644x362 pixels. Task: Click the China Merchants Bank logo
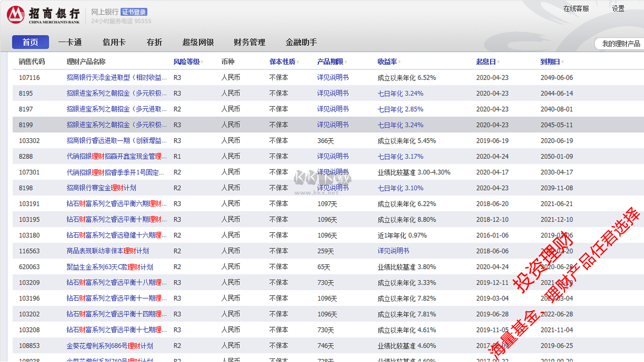(43, 15)
